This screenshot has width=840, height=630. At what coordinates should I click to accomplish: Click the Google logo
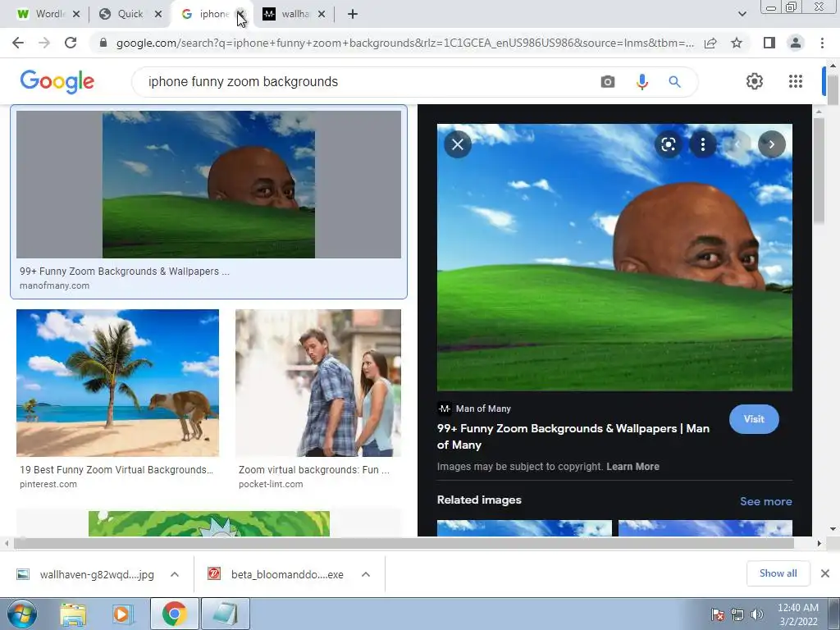(57, 82)
